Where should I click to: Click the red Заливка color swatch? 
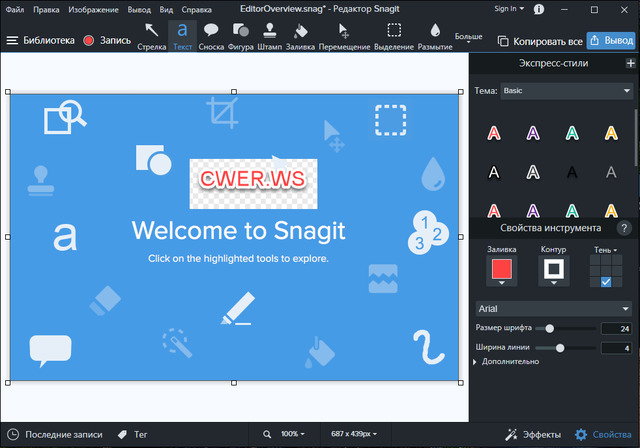(502, 269)
